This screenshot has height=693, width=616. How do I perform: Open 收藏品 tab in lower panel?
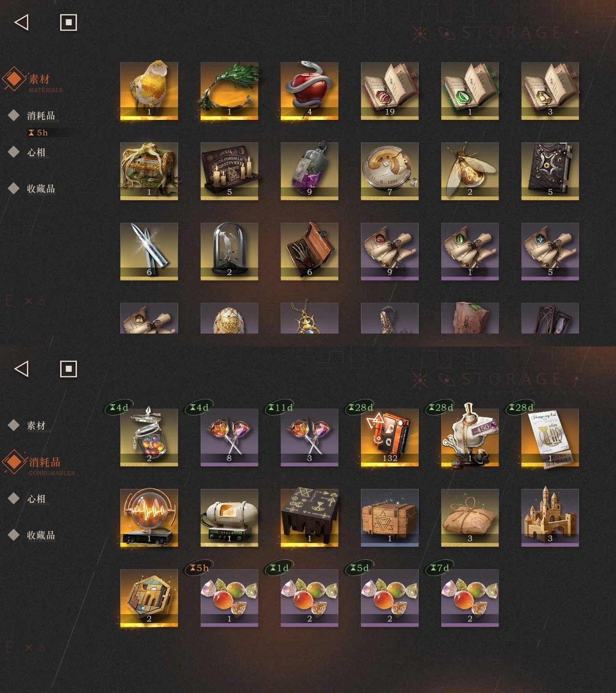tap(40, 535)
